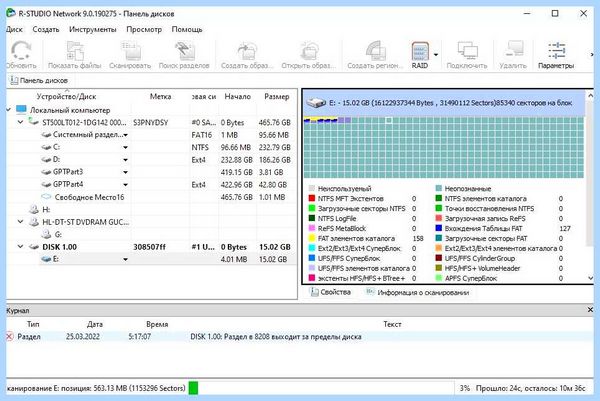The width and height of the screenshot is (600, 401).
Task: Sort by Размер column header
Action: (277, 96)
